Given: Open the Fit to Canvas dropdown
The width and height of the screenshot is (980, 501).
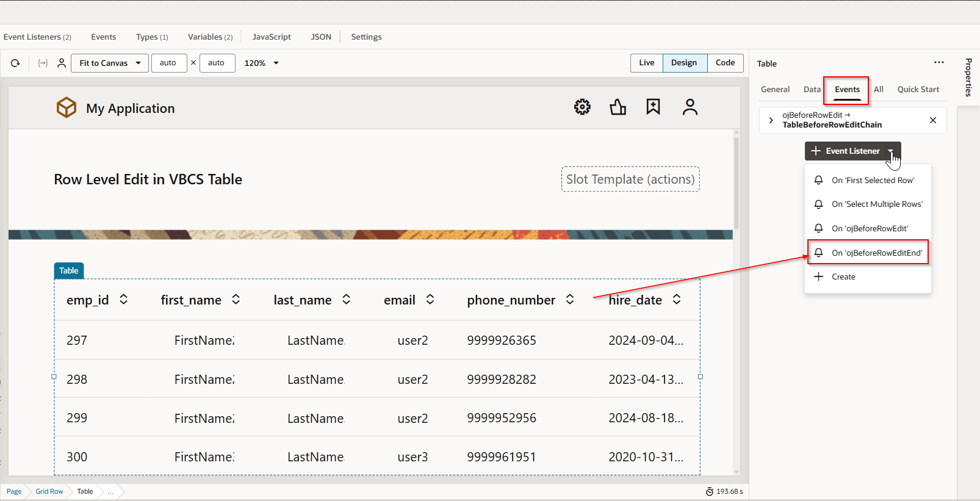Looking at the screenshot, I should coord(110,63).
